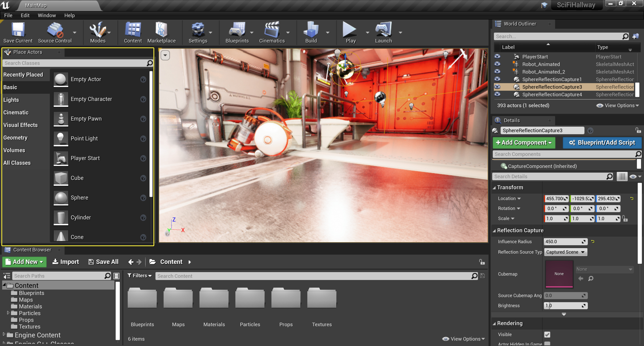Click the green Add Component button
644x346 pixels.
[524, 143]
